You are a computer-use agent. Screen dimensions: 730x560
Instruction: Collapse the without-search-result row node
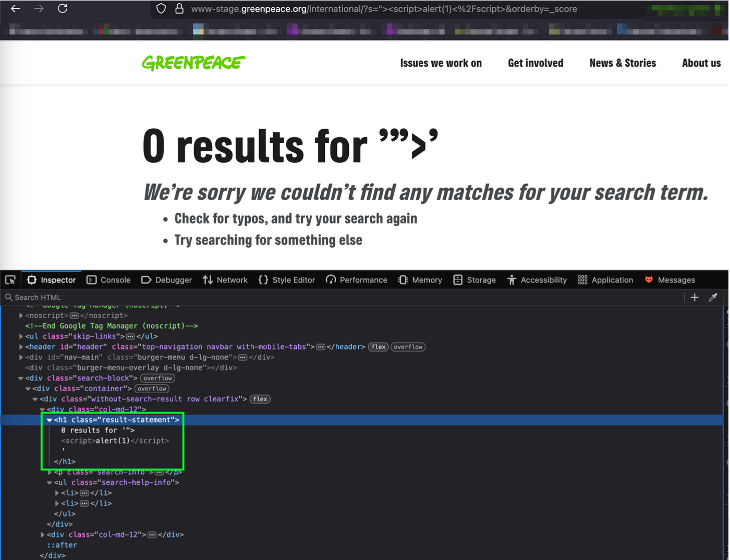point(35,399)
